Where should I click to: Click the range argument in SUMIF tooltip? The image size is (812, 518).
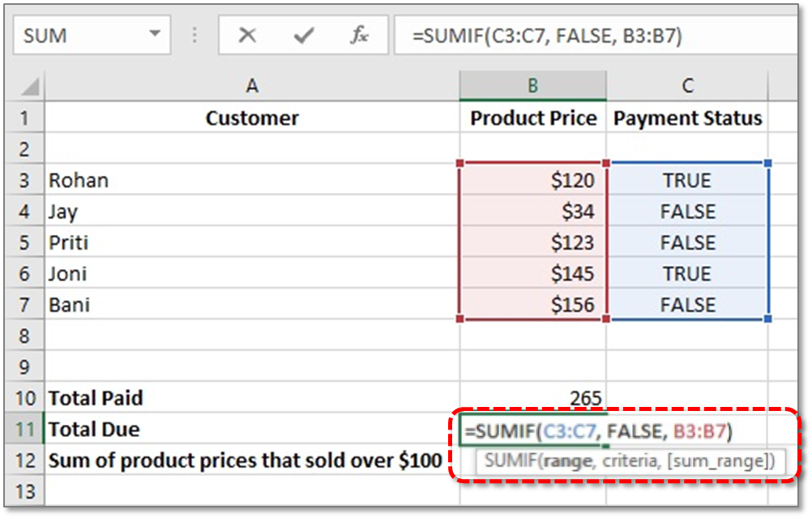tap(567, 460)
